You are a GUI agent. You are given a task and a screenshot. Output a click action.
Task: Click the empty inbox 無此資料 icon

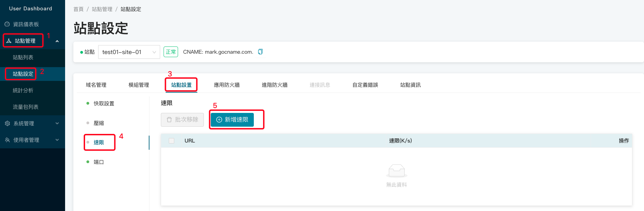396,170
